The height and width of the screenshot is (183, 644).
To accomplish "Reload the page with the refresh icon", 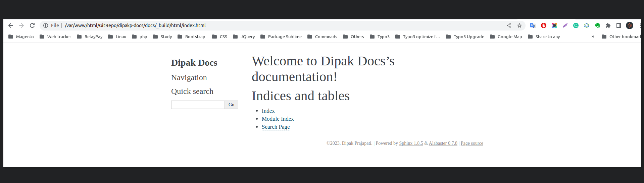I will click(32, 25).
